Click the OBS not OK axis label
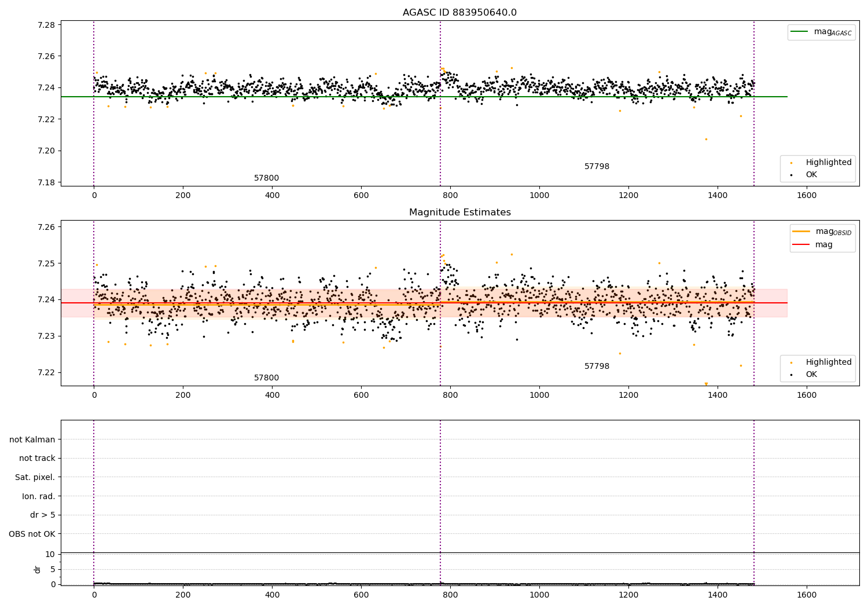 [32, 534]
